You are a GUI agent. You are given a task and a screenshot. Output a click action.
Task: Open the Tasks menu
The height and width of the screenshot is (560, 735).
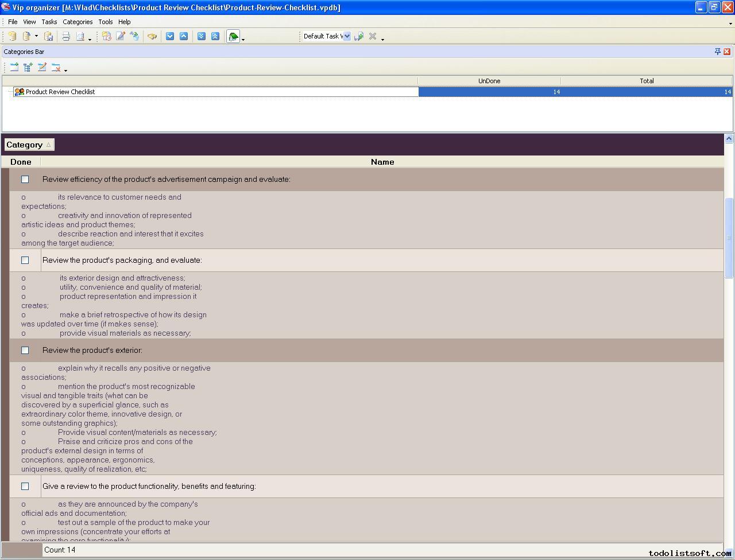[49, 22]
